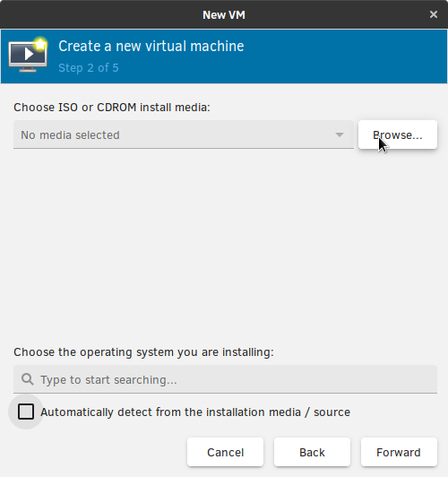Viewport: 448px width, 477px height.
Task: Cancel the new virtual machine wizard
Action: tap(225, 452)
